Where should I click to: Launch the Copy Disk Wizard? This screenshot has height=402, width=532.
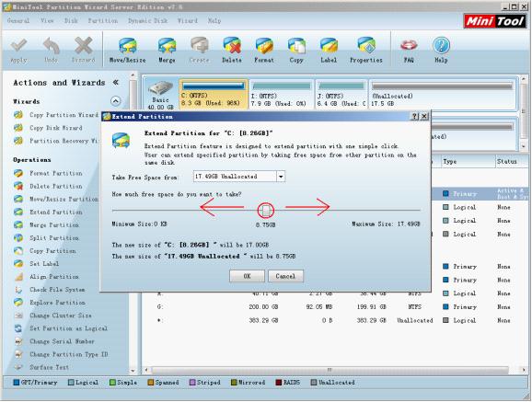(48, 128)
